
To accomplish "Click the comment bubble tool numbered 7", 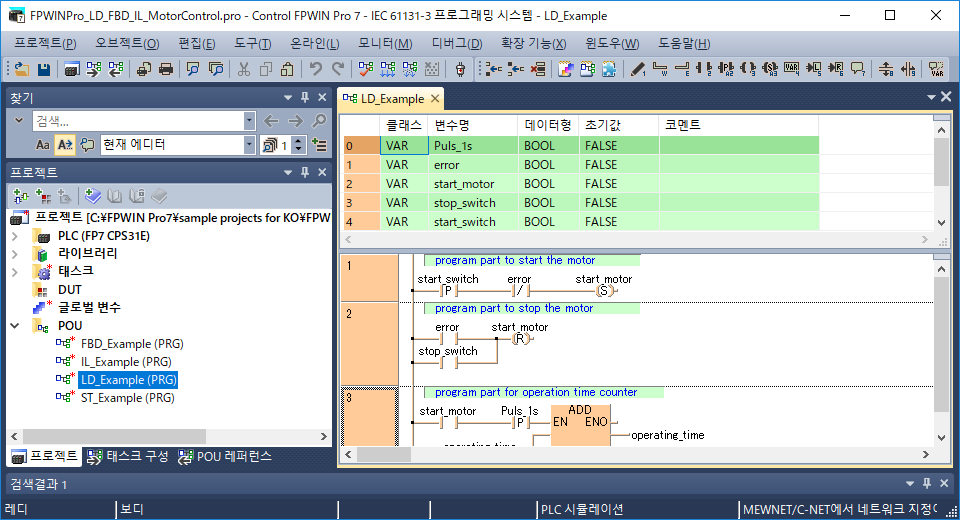I will 858,69.
